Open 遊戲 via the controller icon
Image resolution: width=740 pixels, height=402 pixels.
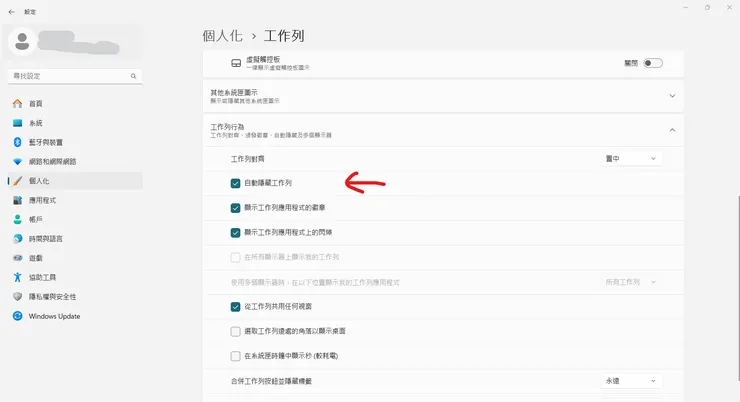[x=17, y=258]
